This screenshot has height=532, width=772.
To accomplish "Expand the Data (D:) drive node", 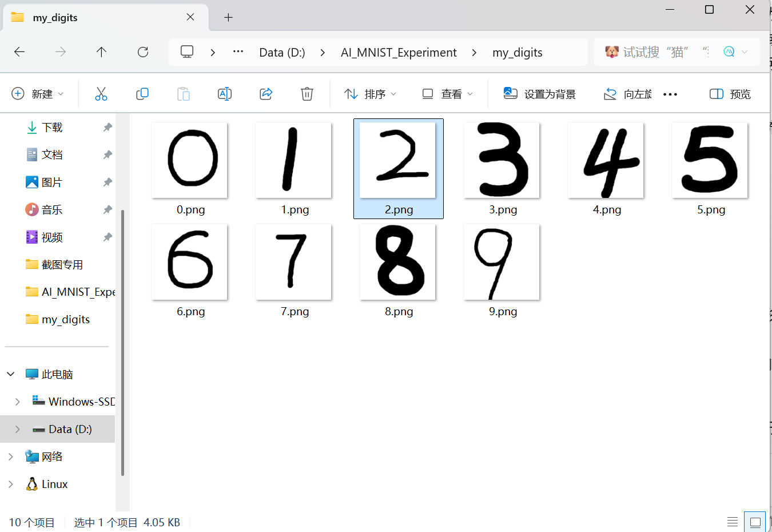I will 18,429.
